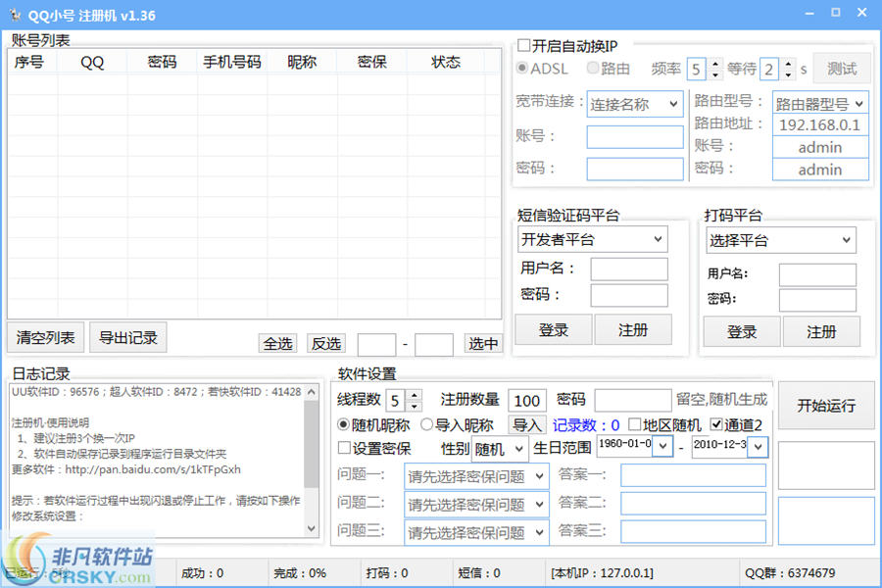Click 导出记录 to export records
This screenshot has height=588, width=882.
coord(128,337)
